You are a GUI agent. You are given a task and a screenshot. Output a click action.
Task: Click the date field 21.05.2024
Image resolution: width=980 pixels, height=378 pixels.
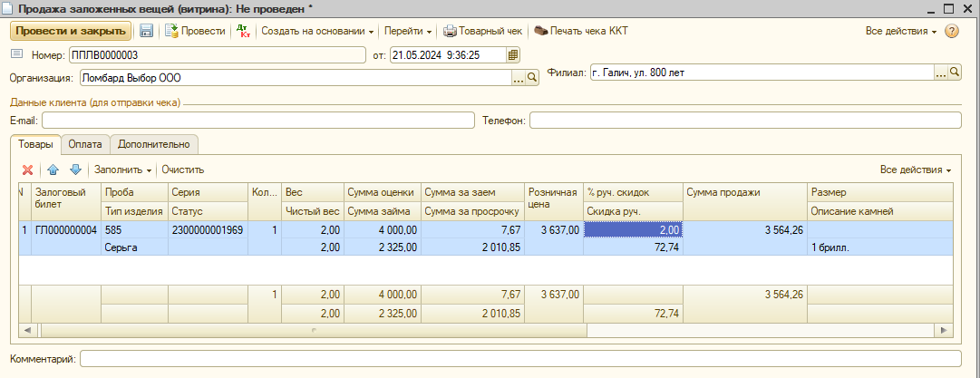(448, 55)
